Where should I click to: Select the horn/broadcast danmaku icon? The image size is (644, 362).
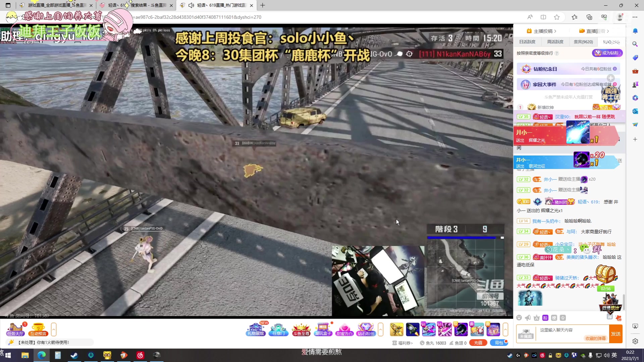[x=528, y=318]
